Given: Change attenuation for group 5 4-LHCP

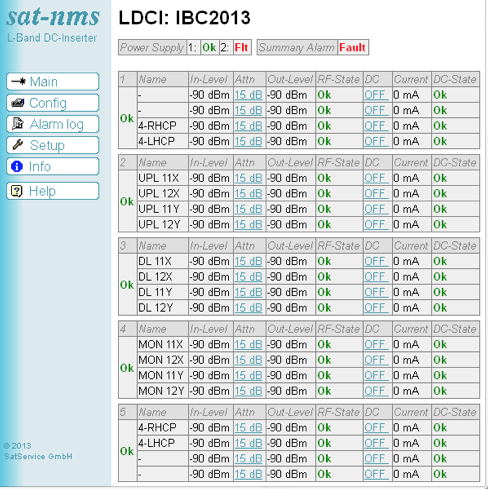Looking at the screenshot, I should pyautogui.click(x=248, y=443).
